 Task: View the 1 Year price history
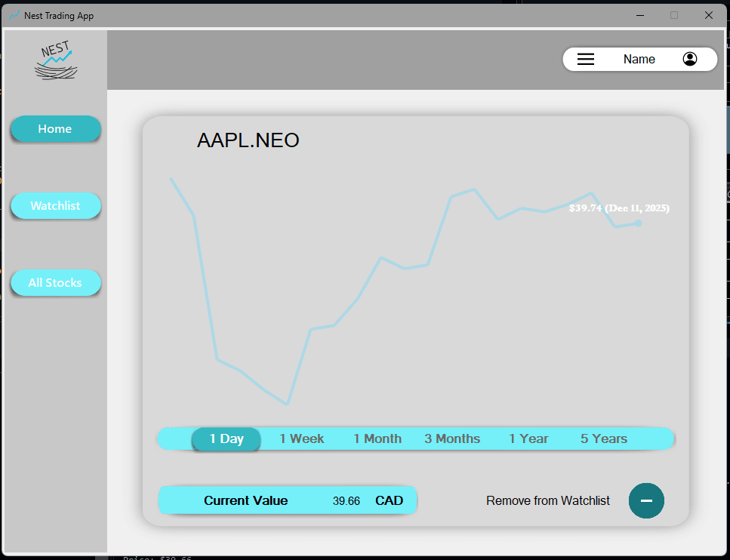[528, 438]
